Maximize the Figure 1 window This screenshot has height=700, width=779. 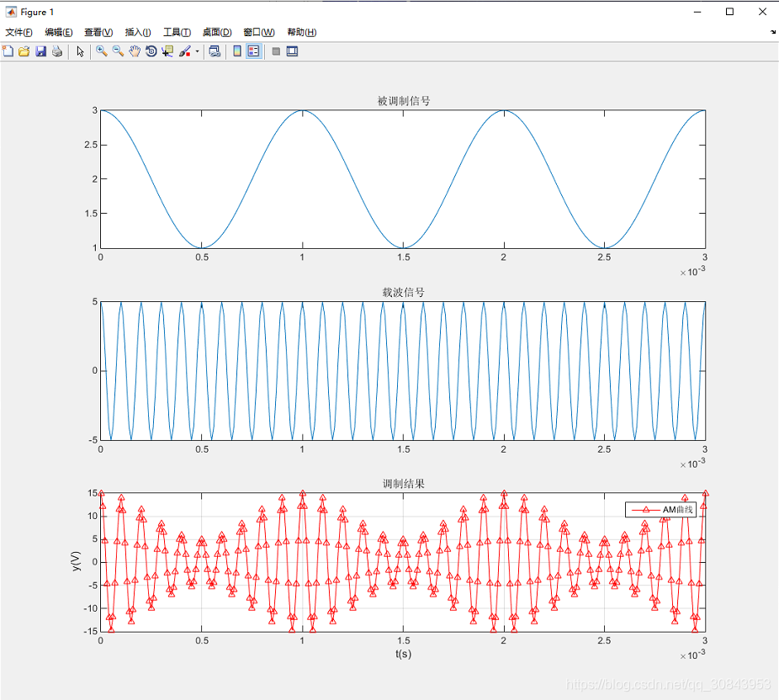[x=730, y=12]
